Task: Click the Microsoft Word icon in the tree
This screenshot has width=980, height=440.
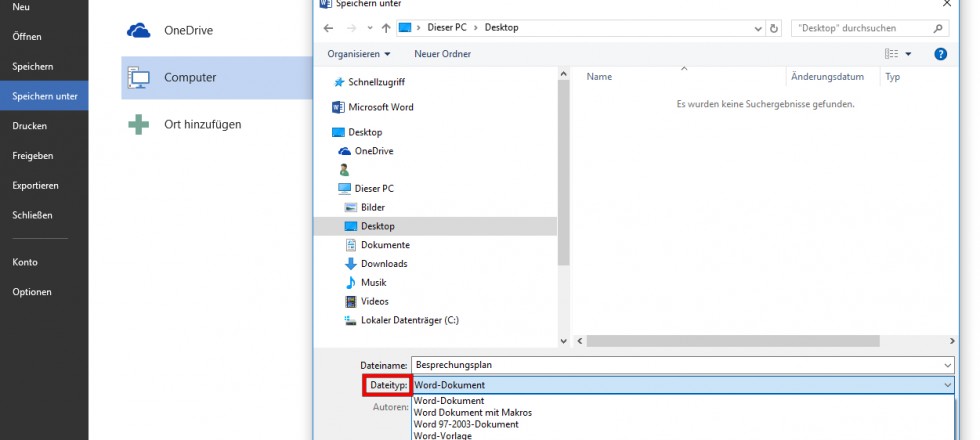Action: click(338, 107)
